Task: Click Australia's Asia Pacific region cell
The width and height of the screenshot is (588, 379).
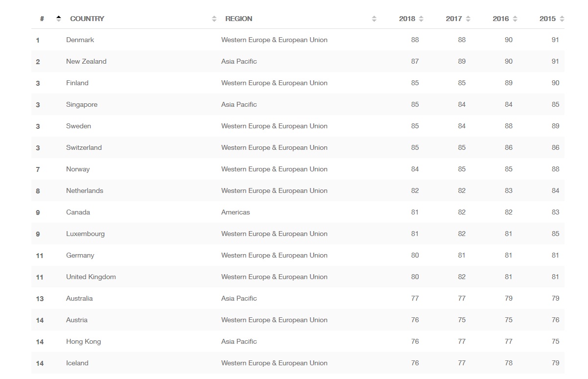Action: coord(239,298)
